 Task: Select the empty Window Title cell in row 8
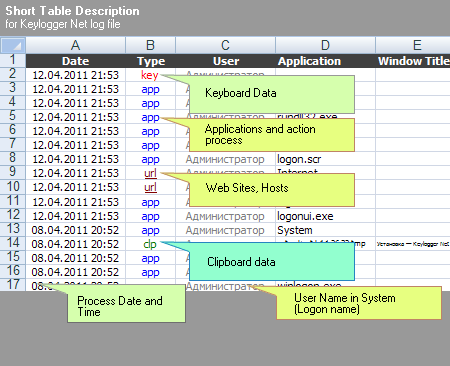coord(413,159)
